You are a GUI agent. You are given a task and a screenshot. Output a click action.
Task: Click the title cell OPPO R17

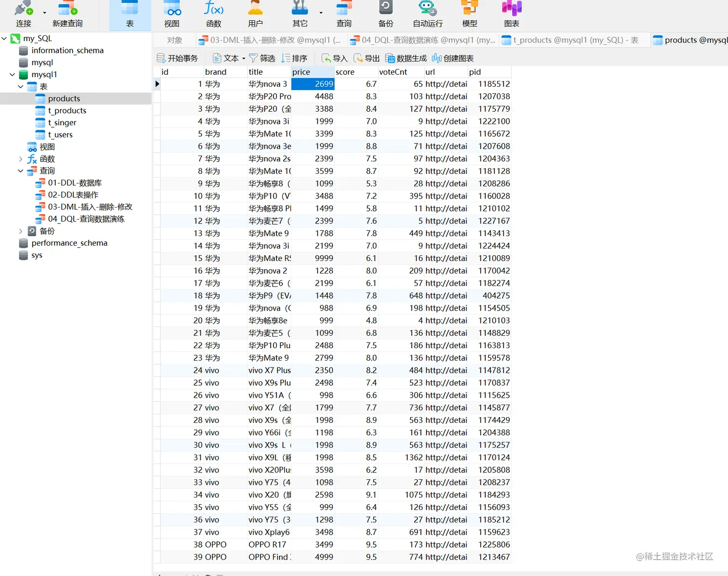pos(269,545)
